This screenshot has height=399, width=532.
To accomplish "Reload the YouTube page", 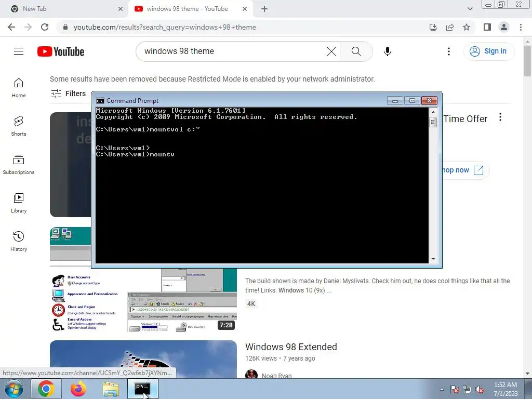I will click(x=45, y=27).
